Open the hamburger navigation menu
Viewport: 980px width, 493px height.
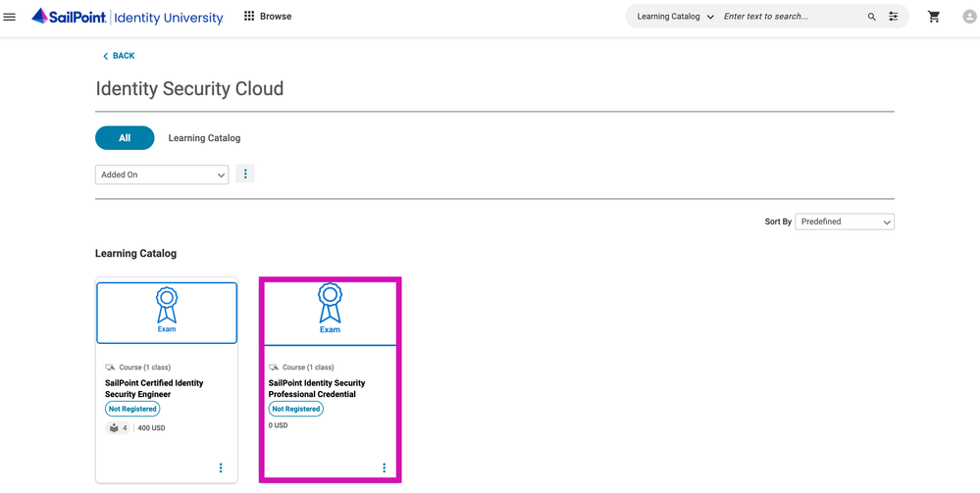click(x=10, y=17)
